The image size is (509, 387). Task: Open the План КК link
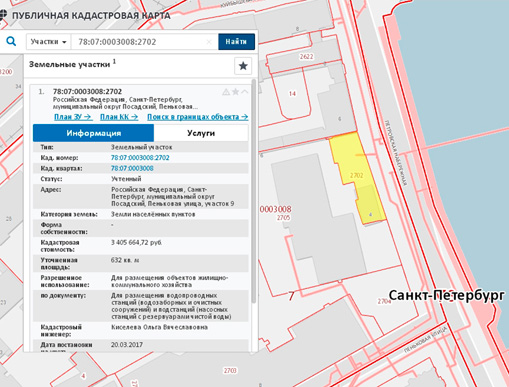pyautogui.click(x=119, y=117)
